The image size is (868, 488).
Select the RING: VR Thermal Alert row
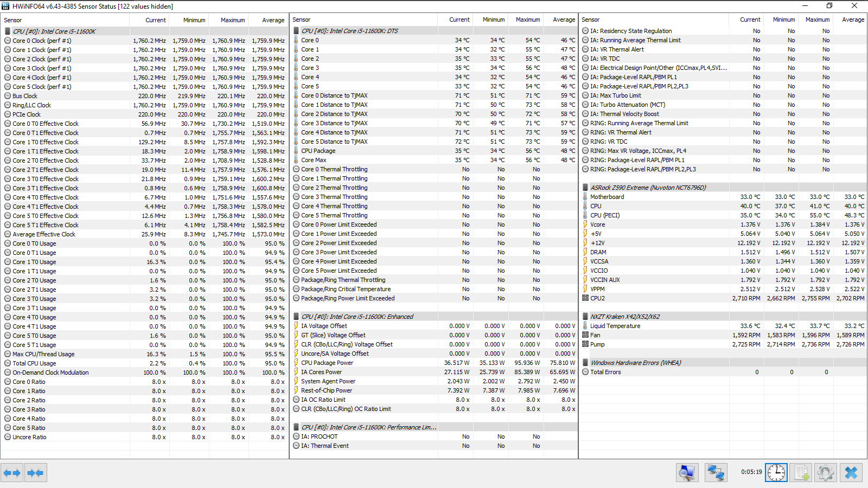[723, 132]
